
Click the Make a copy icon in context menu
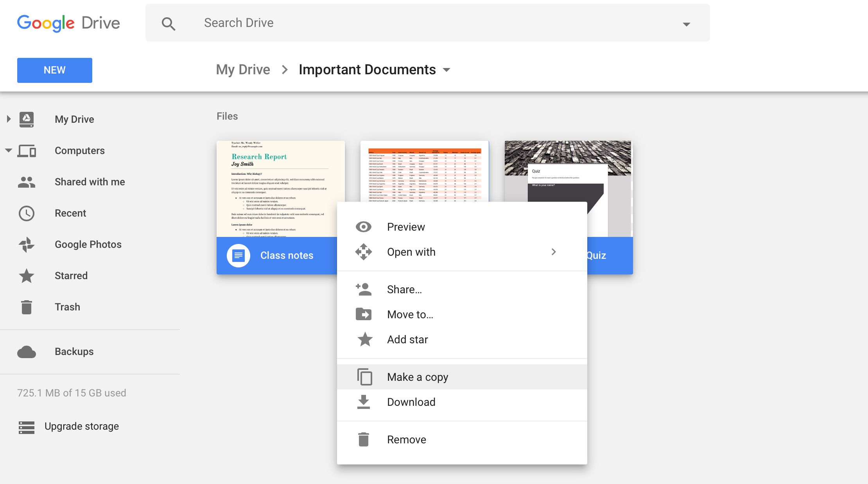[364, 377]
